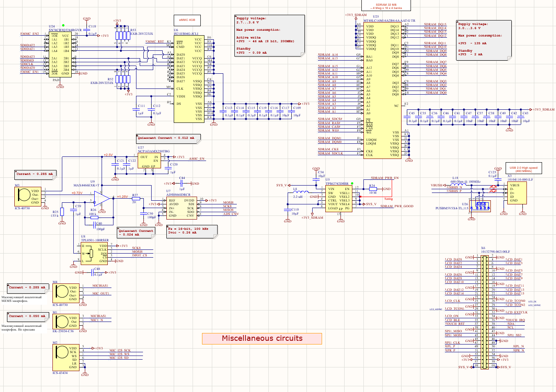The image size is (556, 392).
Task: Click the +3V3_SDRAM label above U25
Action: point(356,15)
